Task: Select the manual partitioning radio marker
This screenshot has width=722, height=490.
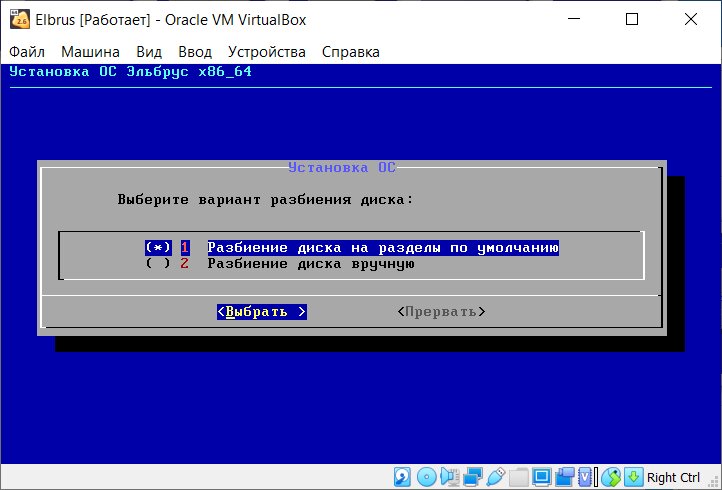Action: pos(158,263)
